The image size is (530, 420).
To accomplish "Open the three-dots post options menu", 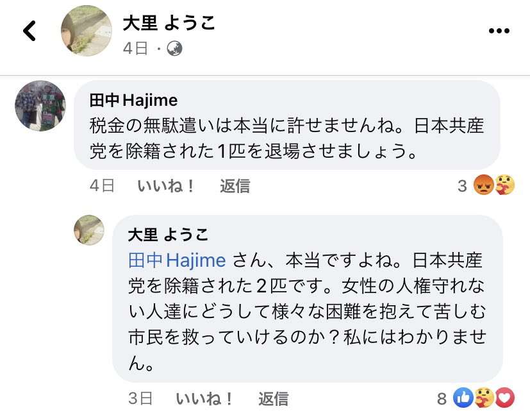I will (499, 31).
